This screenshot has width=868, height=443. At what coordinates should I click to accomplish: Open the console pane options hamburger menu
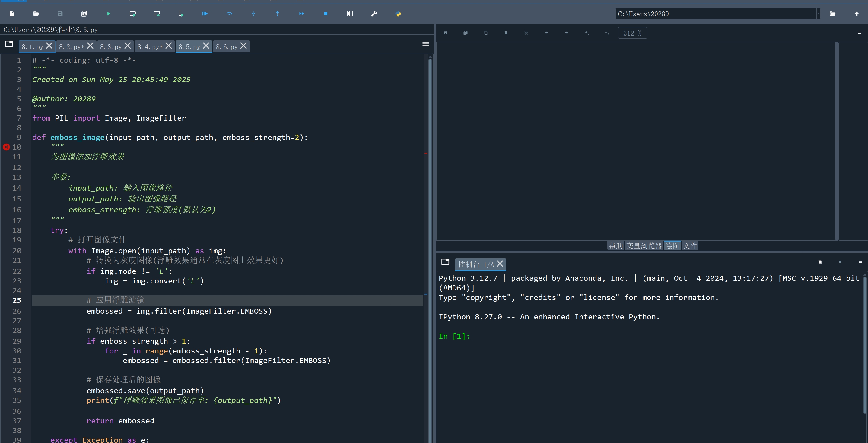pyautogui.click(x=860, y=262)
